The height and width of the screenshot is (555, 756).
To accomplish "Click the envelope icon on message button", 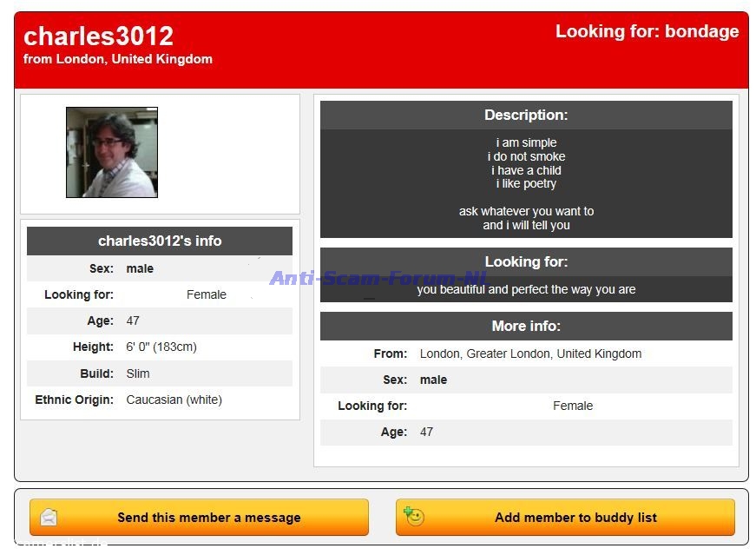I will click(x=49, y=518).
